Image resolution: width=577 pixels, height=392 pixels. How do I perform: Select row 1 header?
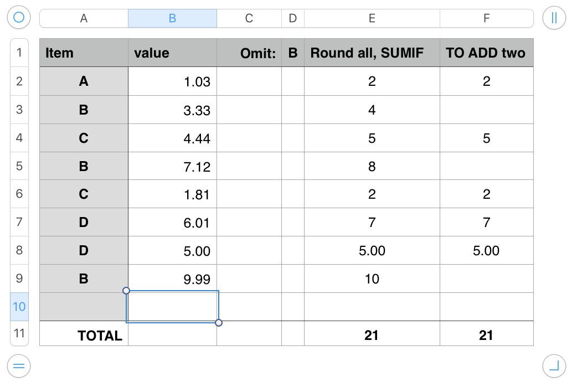coord(19,53)
